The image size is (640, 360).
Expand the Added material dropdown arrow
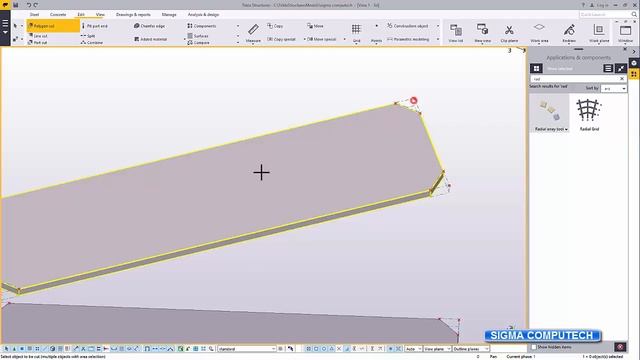[x=184, y=39]
